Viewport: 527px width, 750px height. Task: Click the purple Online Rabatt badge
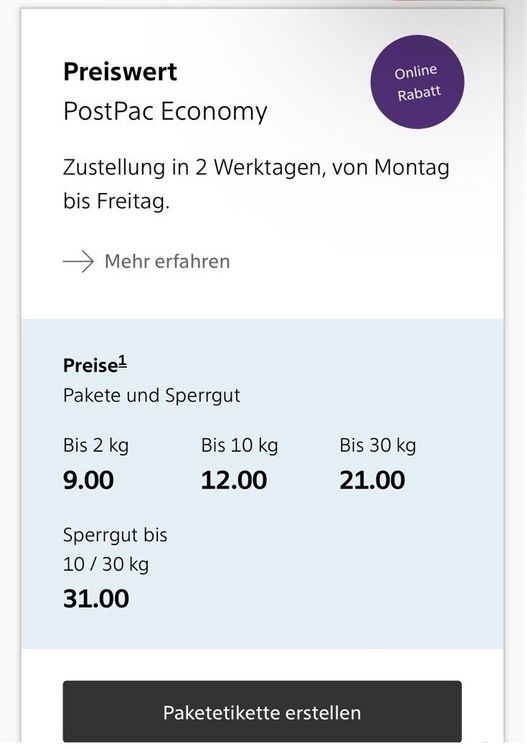417,82
